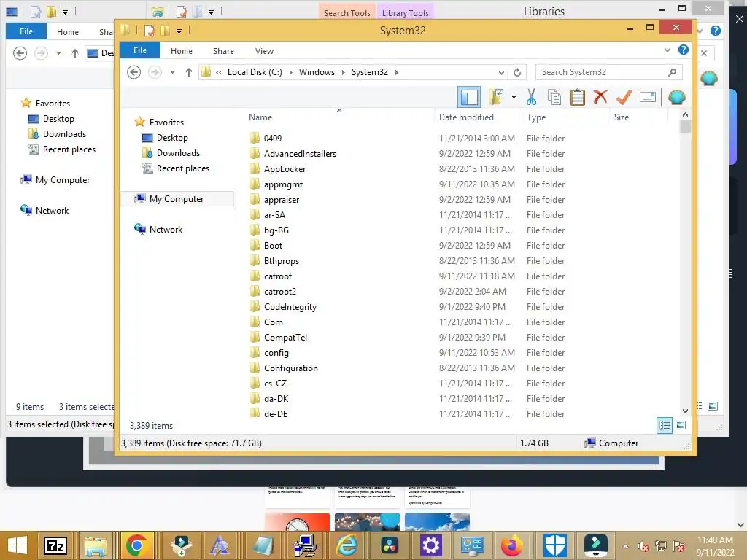
Task: Go back in Libraries window
Action: click(x=20, y=52)
